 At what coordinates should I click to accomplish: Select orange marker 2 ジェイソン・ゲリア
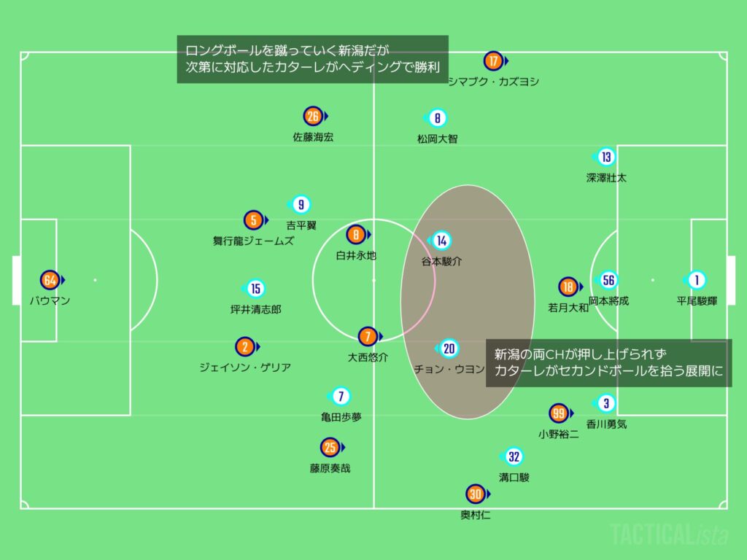(x=245, y=347)
